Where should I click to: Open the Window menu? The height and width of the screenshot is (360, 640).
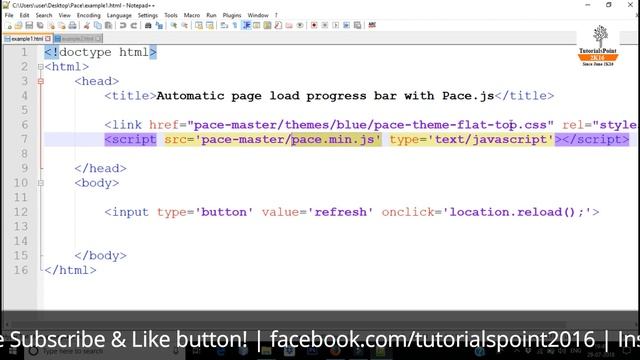click(x=258, y=15)
